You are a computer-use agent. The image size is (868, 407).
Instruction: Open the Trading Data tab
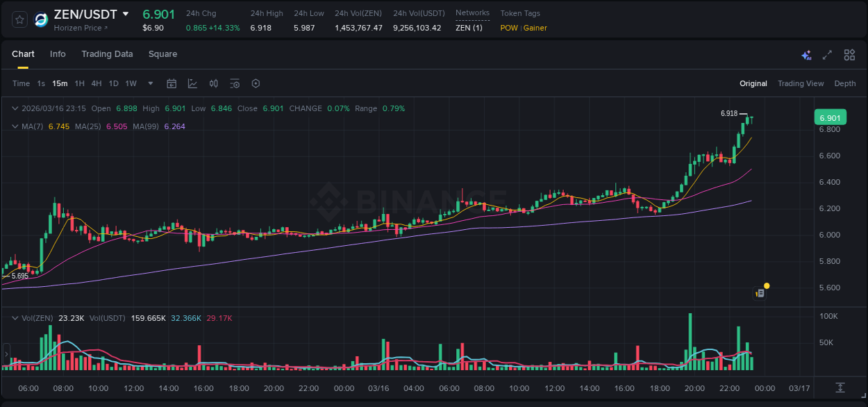[x=107, y=53]
